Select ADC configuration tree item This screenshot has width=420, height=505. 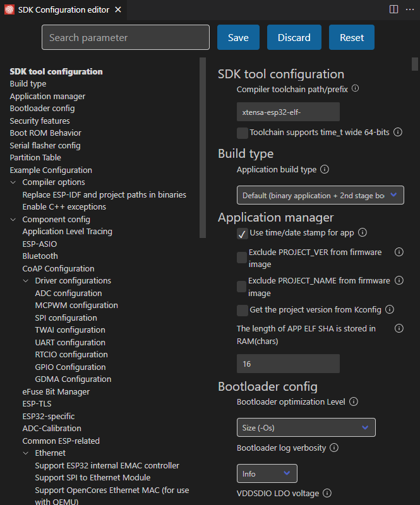tap(68, 294)
